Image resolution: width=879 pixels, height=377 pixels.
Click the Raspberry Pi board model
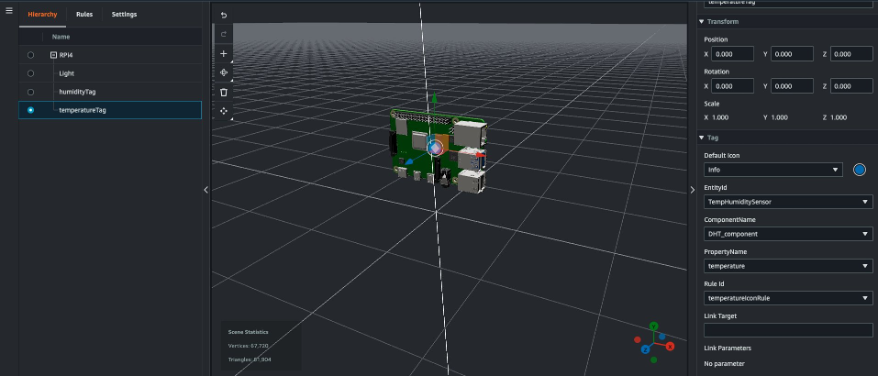pos(438,151)
